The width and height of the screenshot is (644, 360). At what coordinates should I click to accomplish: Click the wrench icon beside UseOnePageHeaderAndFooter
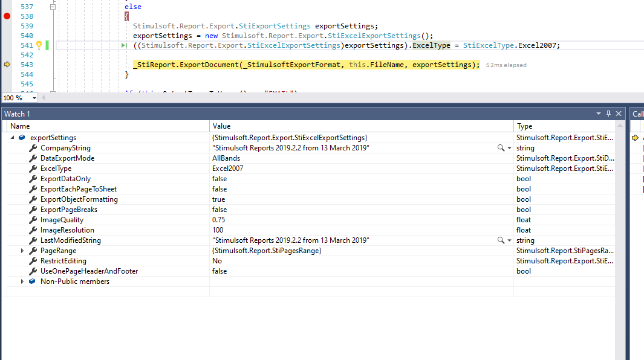(33, 271)
